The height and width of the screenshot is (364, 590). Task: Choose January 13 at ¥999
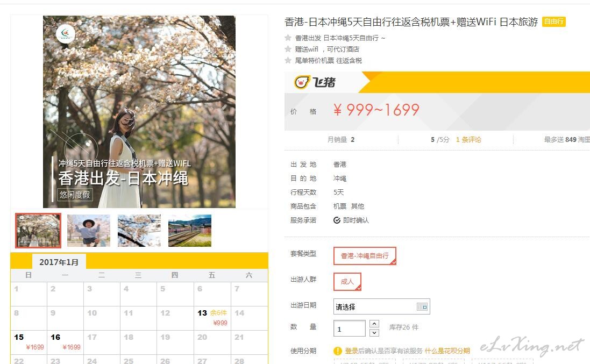[212, 318]
